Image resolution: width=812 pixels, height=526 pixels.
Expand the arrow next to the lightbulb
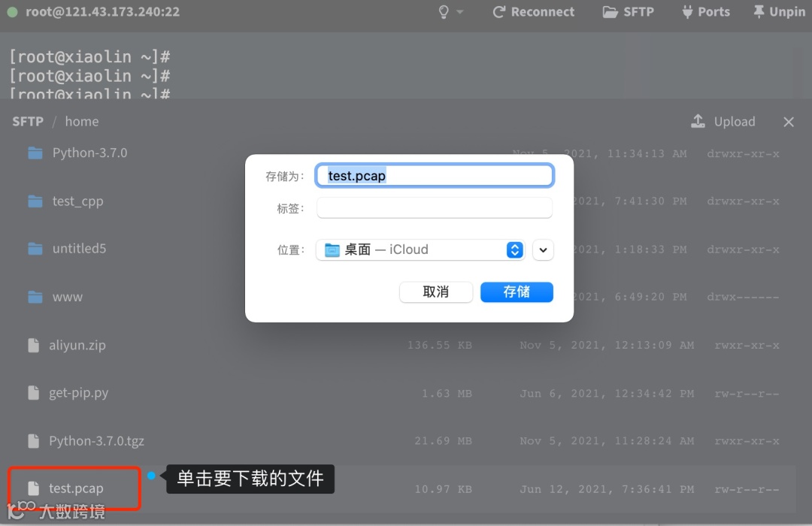460,12
